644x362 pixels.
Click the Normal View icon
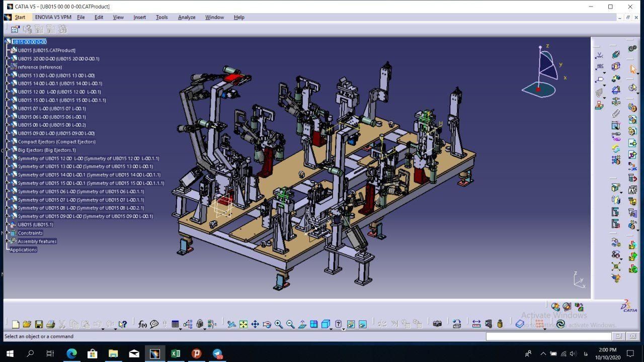(302, 324)
